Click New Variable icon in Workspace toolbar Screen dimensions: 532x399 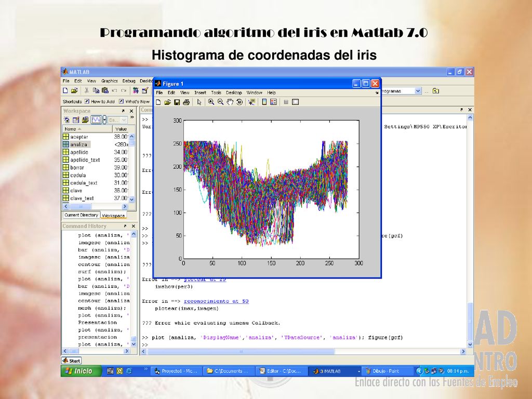coord(67,120)
